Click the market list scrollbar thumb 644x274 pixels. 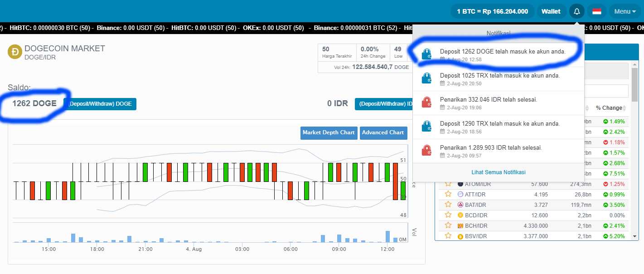pos(635,86)
